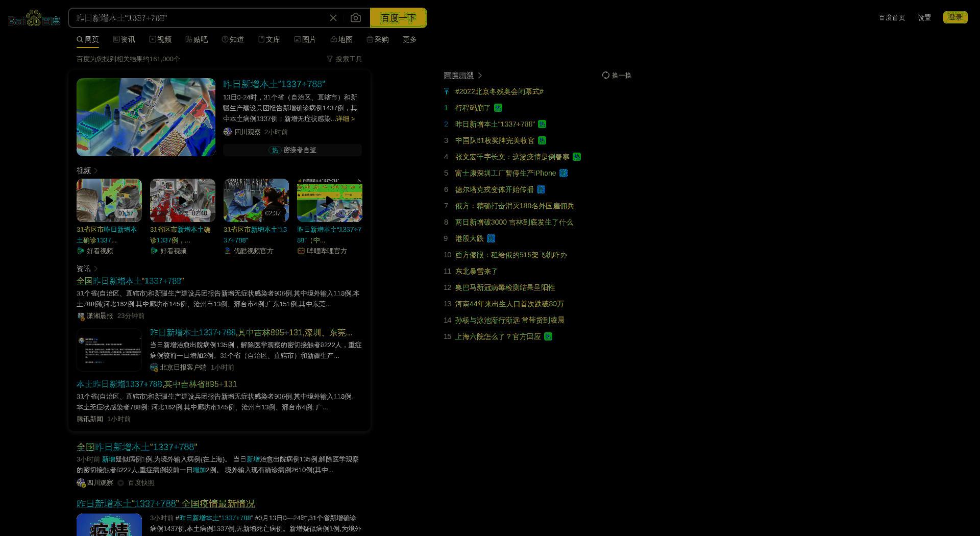Open underlined 全国昨日新增本土“1337+788” result
The image size is (980, 536).
[137, 447]
